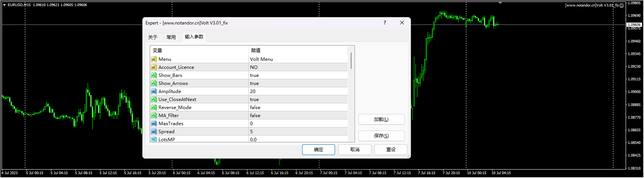Click the 保存(S) save button
Viewport: 644px width, 178px height.
click(381, 136)
